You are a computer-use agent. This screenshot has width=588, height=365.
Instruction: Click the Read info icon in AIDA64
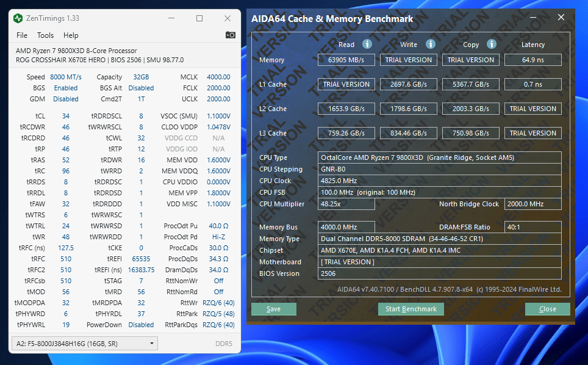[367, 45]
